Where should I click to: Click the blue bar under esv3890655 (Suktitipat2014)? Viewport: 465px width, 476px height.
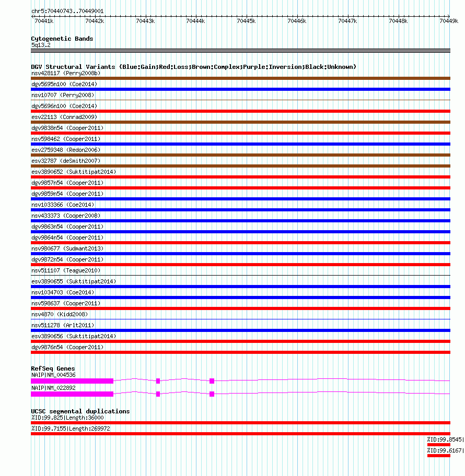pyautogui.click(x=240, y=286)
